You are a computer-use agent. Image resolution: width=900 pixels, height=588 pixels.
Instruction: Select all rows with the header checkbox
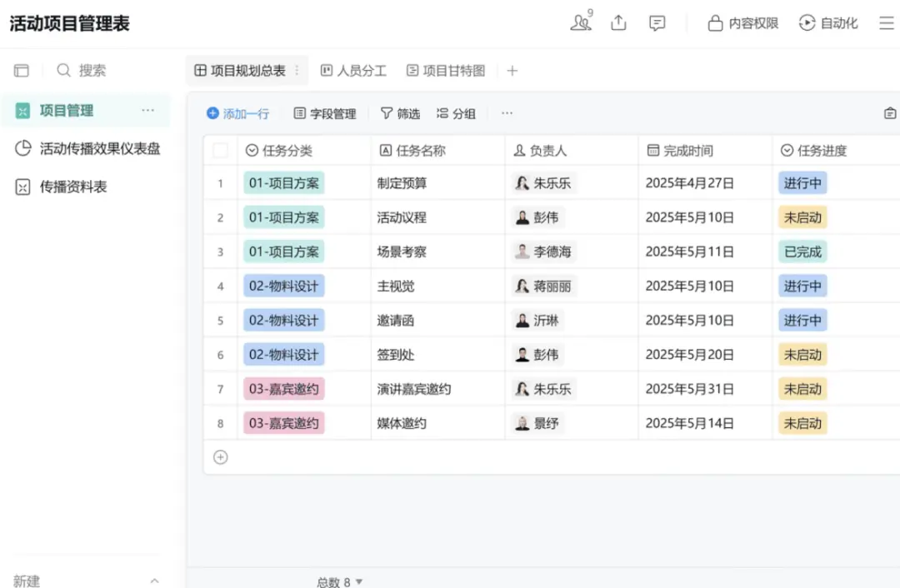[x=220, y=149]
